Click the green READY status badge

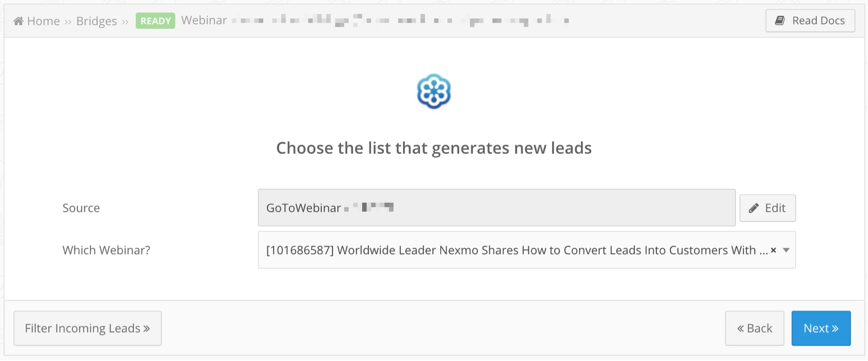coord(155,21)
